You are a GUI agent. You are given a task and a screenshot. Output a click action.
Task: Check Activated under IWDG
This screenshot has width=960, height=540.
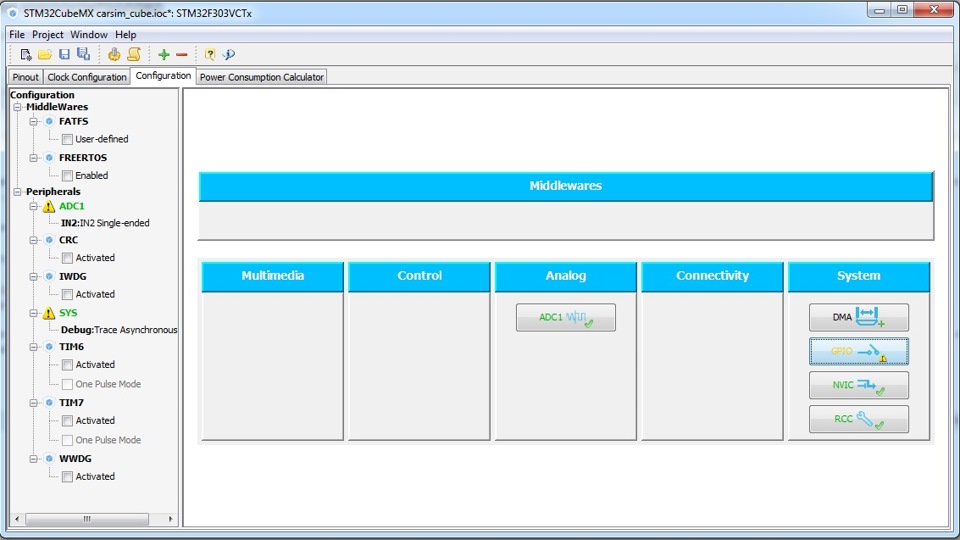[67, 294]
